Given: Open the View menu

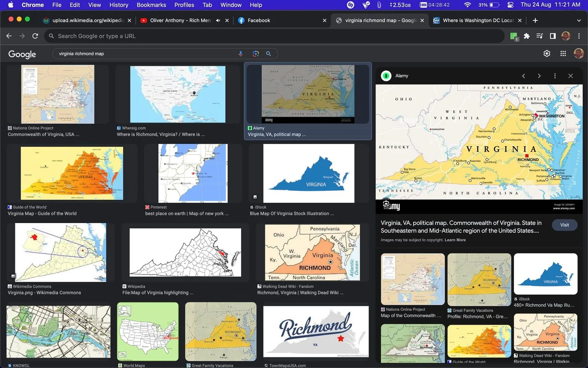Looking at the screenshot, I should coord(95,5).
